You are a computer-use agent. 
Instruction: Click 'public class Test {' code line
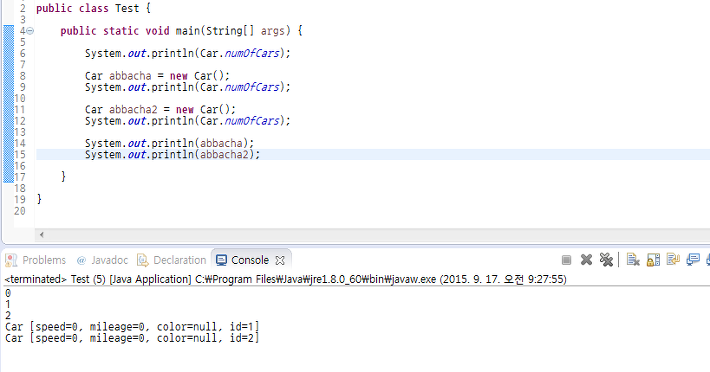pos(93,8)
